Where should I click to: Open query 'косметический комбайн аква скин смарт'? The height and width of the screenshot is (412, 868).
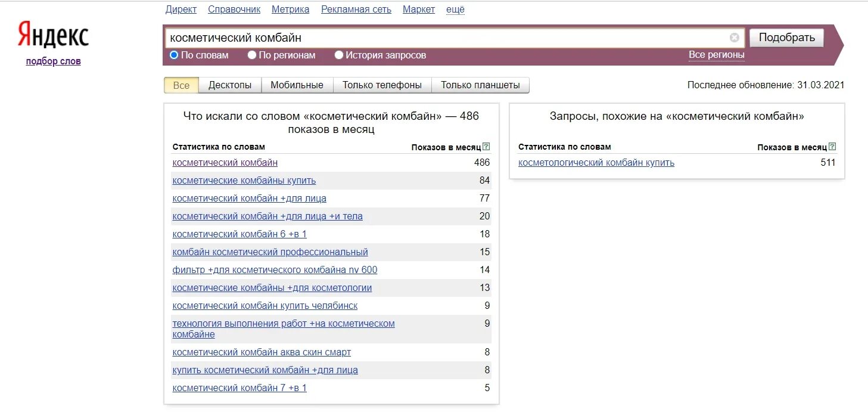coord(262,352)
